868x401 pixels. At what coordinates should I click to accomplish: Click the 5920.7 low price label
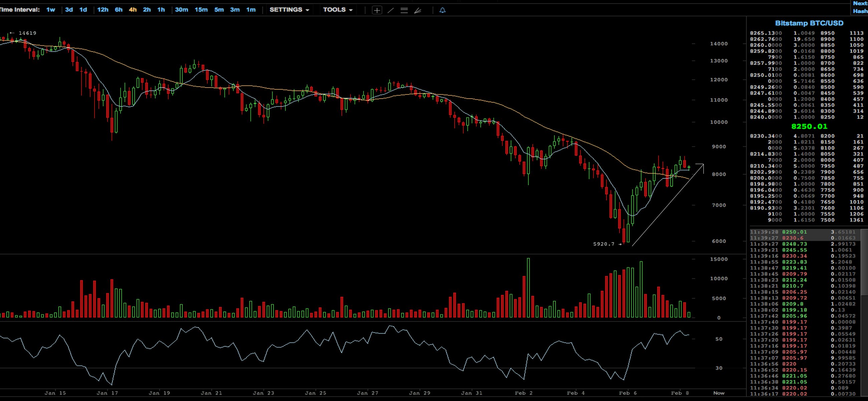click(x=604, y=244)
